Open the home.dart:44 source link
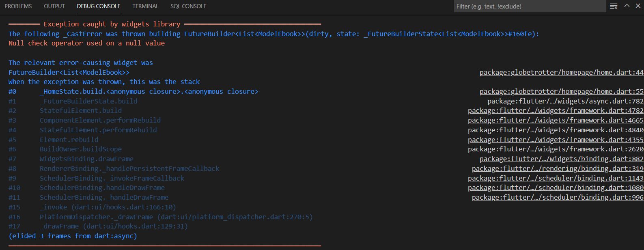644x250 pixels. tap(561, 72)
